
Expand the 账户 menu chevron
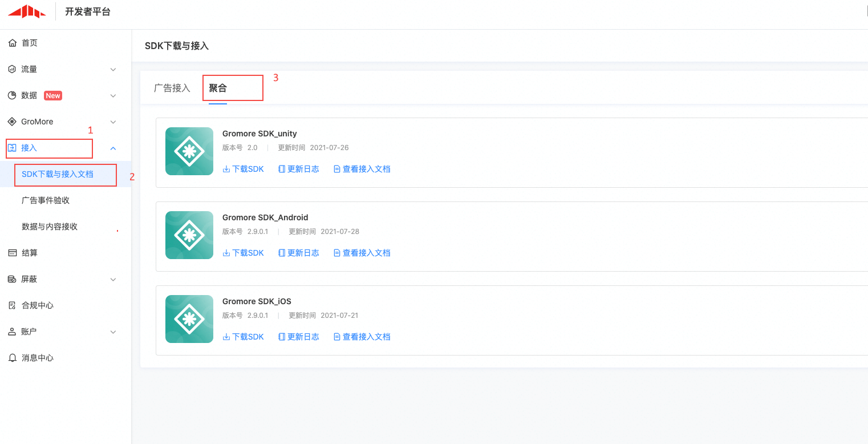113,332
